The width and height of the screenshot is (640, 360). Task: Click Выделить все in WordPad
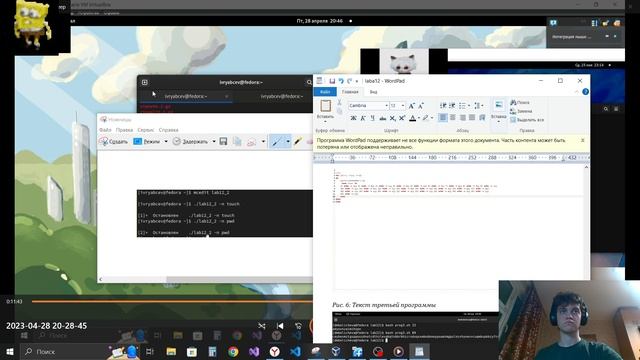point(527,120)
